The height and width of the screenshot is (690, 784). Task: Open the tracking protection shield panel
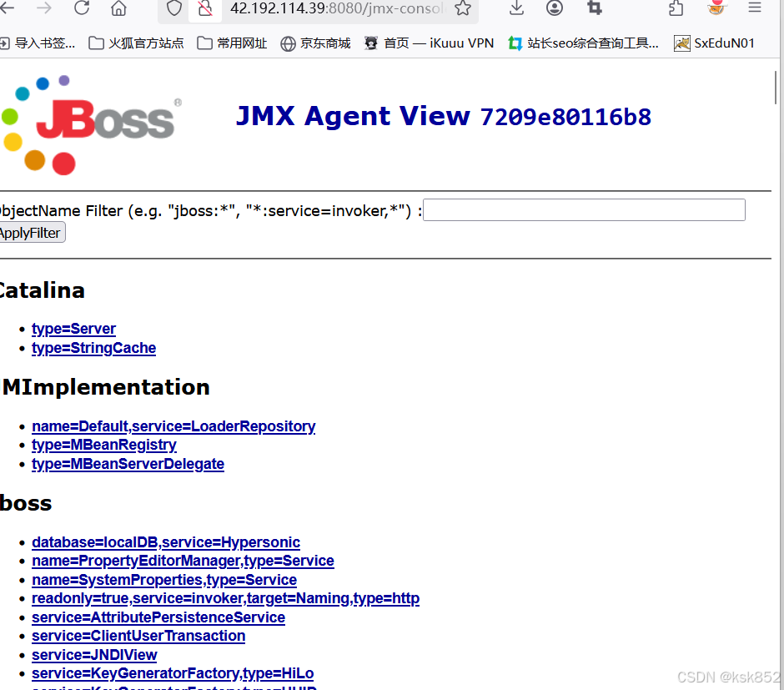173,8
